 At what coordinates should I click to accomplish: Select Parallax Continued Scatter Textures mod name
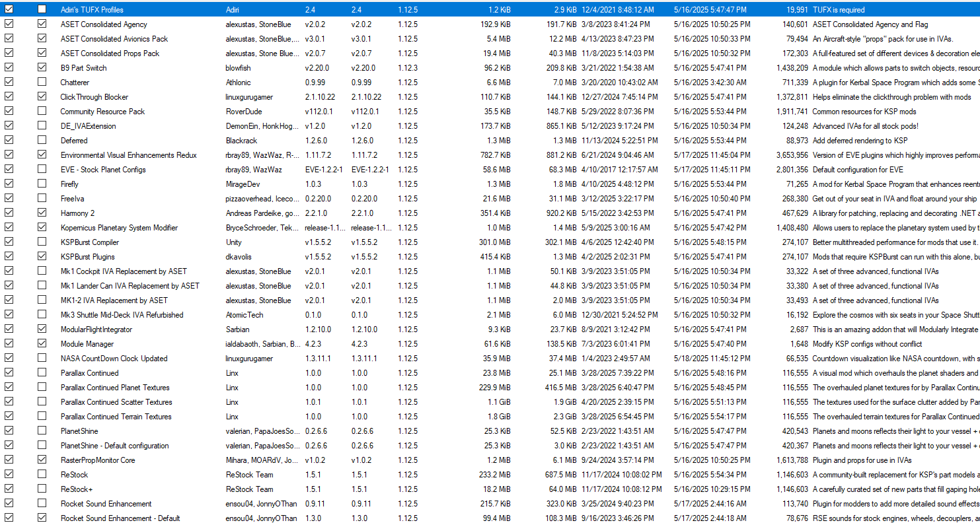(x=116, y=402)
